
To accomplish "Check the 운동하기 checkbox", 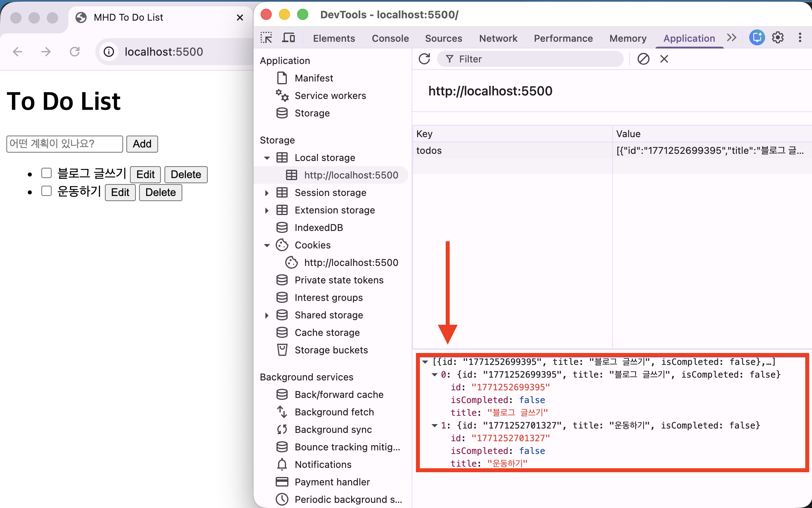I will [x=46, y=191].
